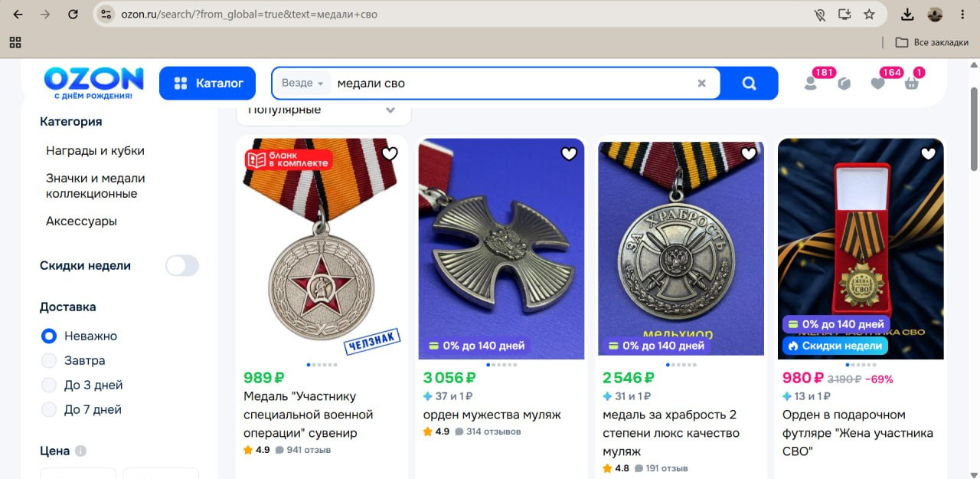Choose the До 7 дней delivery option
This screenshot has width=980, height=479.
(x=49, y=409)
